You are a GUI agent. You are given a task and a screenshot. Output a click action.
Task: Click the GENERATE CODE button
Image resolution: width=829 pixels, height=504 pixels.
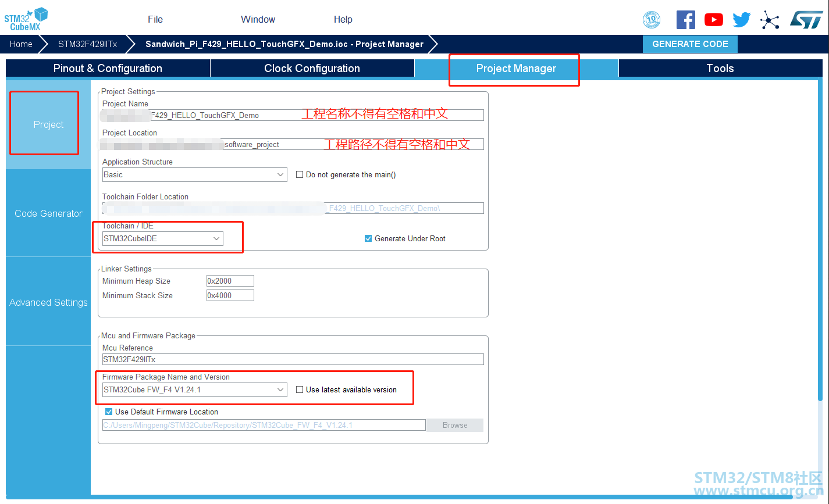pyautogui.click(x=690, y=44)
